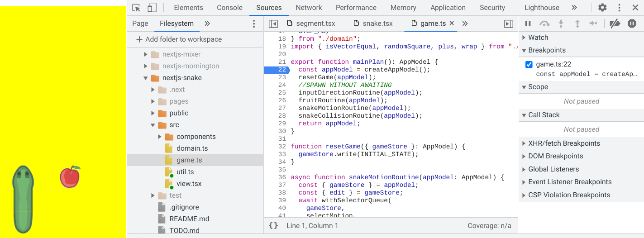Activate the inspect element picker icon
The height and width of the screenshot is (238, 644).
136,8
